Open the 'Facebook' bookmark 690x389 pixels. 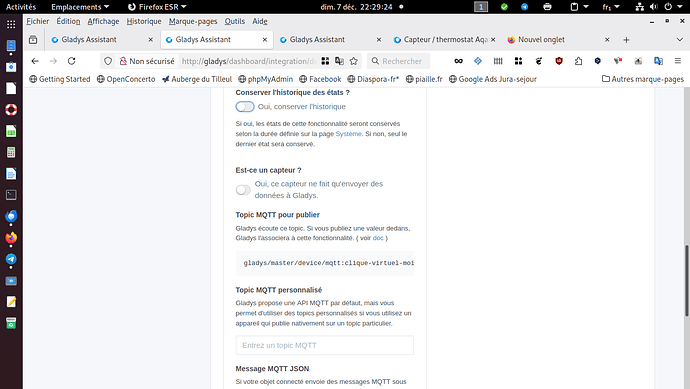tap(320, 79)
